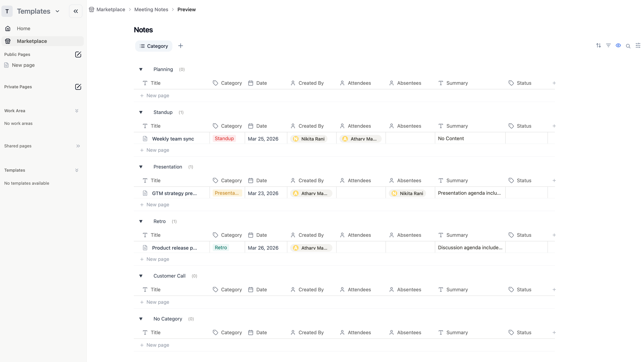Go to Marketplace in the sidebar
The image size is (644, 362).
pos(32,41)
